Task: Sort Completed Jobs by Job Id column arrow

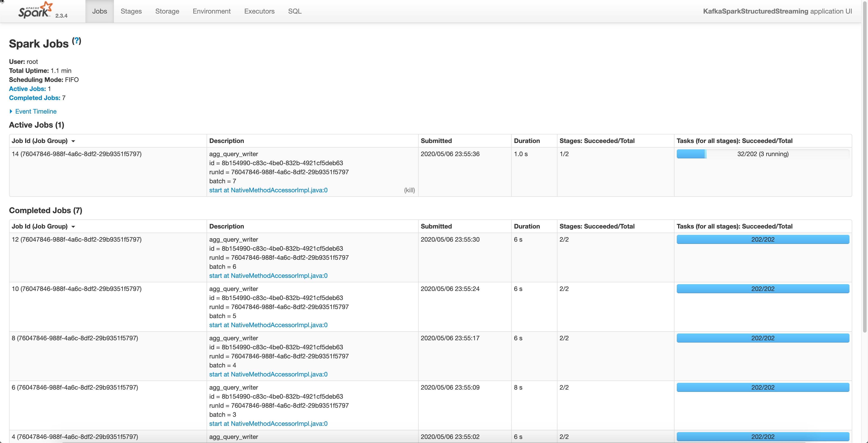Action: pyautogui.click(x=73, y=227)
